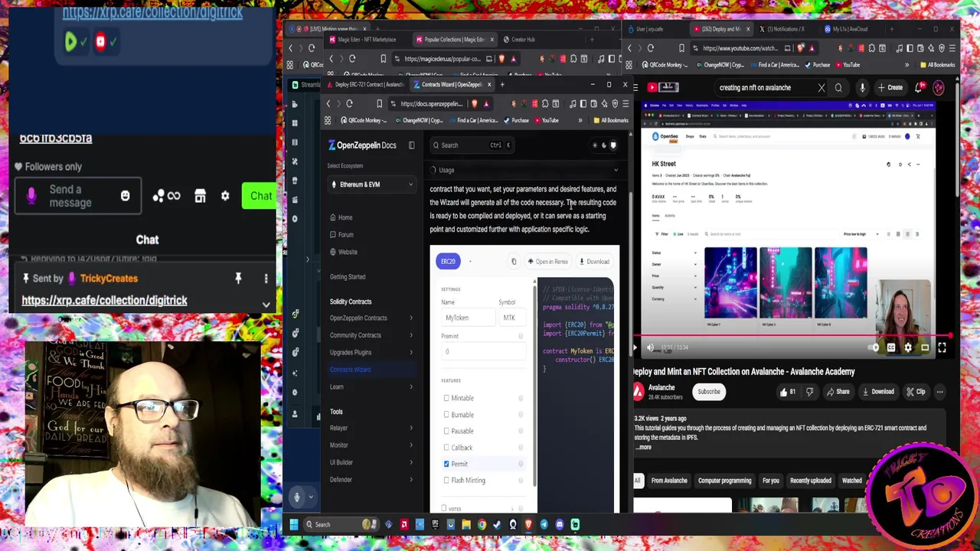Click the info icon beside Mintable
This screenshot has width=980, height=551.
click(521, 398)
